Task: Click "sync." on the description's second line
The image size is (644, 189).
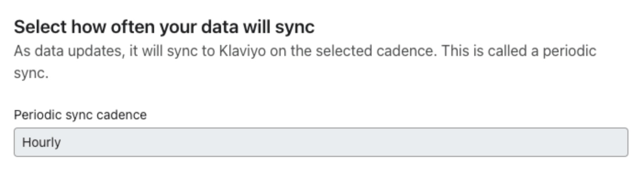Action: tap(31, 73)
